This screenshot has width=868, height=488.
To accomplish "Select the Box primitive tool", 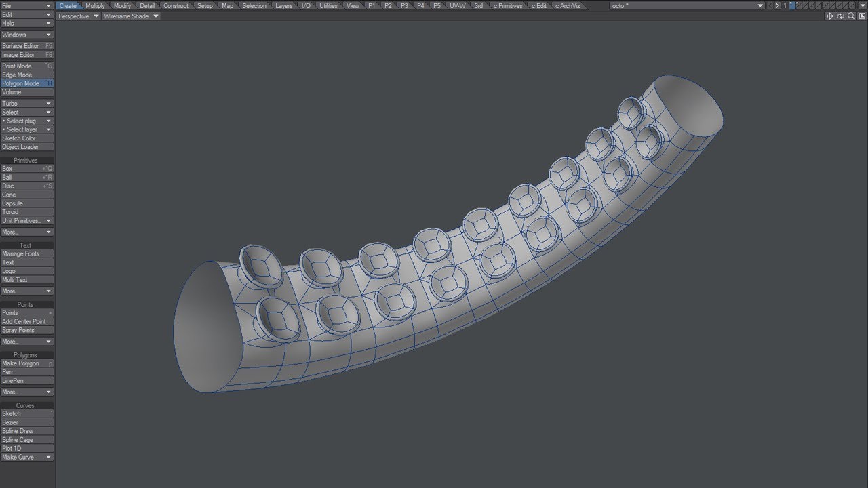I will (x=27, y=169).
